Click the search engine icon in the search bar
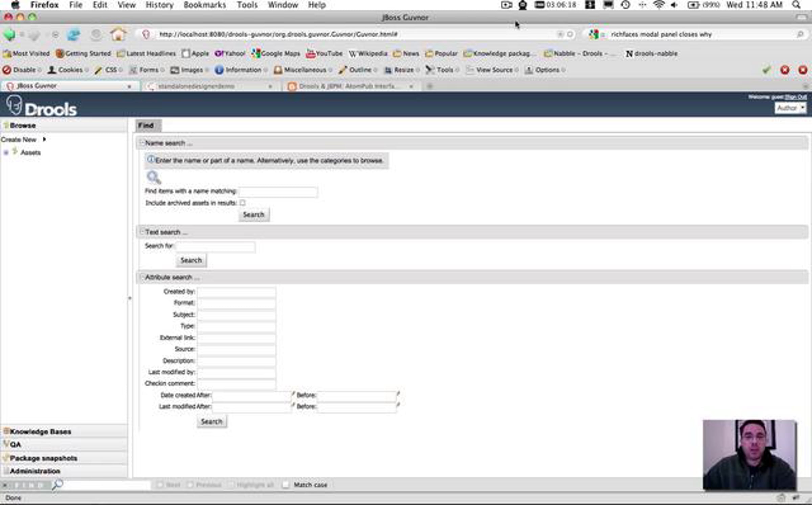812x505 pixels. pyautogui.click(x=593, y=34)
